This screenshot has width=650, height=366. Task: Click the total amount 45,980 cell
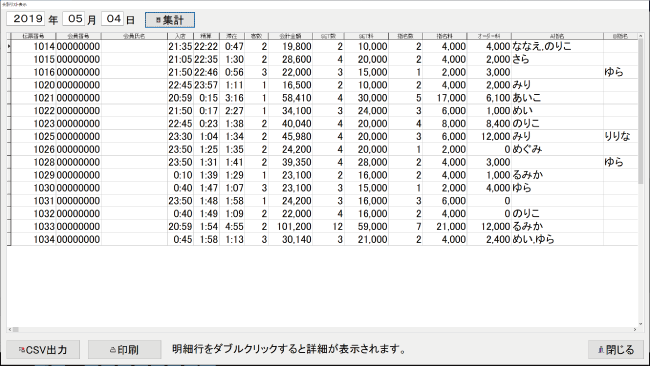[291, 136]
